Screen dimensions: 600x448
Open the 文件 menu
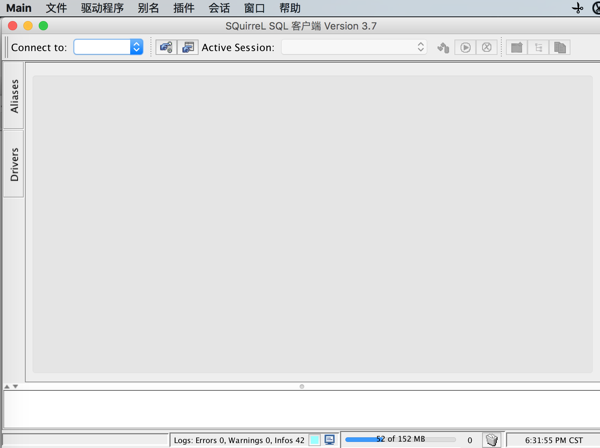56,8
